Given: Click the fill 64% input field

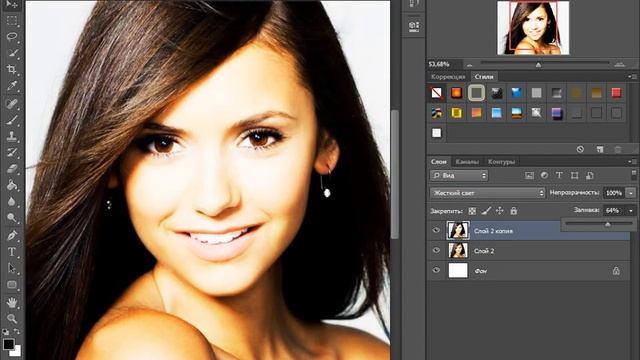Looking at the screenshot, I should pyautogui.click(x=613, y=211).
